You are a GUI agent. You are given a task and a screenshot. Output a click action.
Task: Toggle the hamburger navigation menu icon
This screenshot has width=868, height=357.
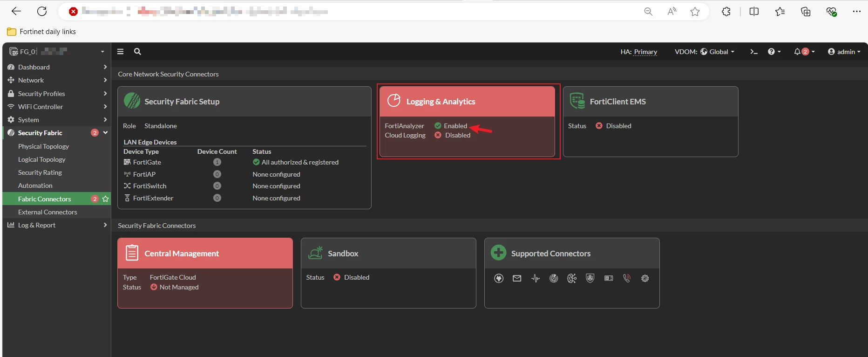tap(120, 52)
